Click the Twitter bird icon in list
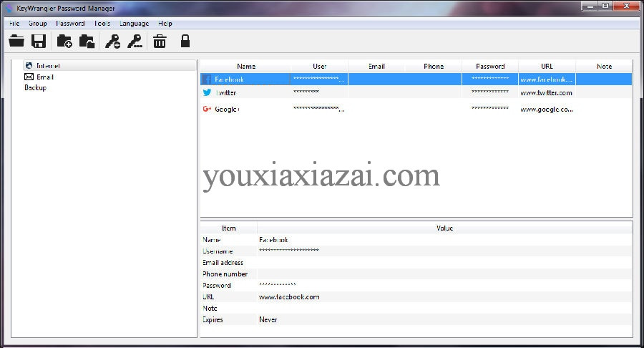The width and height of the screenshot is (644, 348). point(207,92)
